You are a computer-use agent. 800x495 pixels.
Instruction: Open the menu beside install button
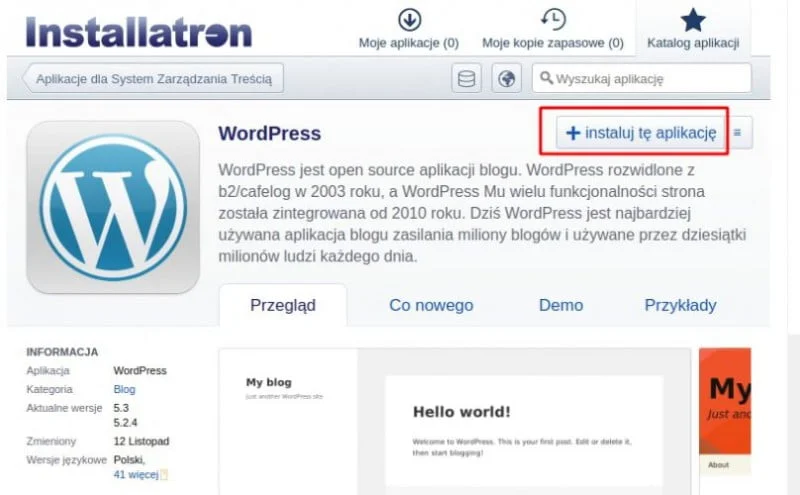(737, 133)
